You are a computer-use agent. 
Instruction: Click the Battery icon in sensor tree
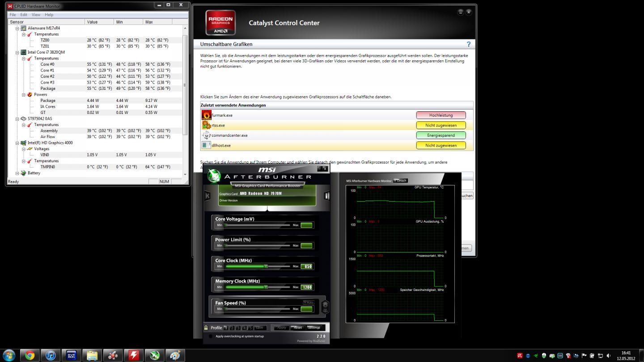(x=24, y=173)
